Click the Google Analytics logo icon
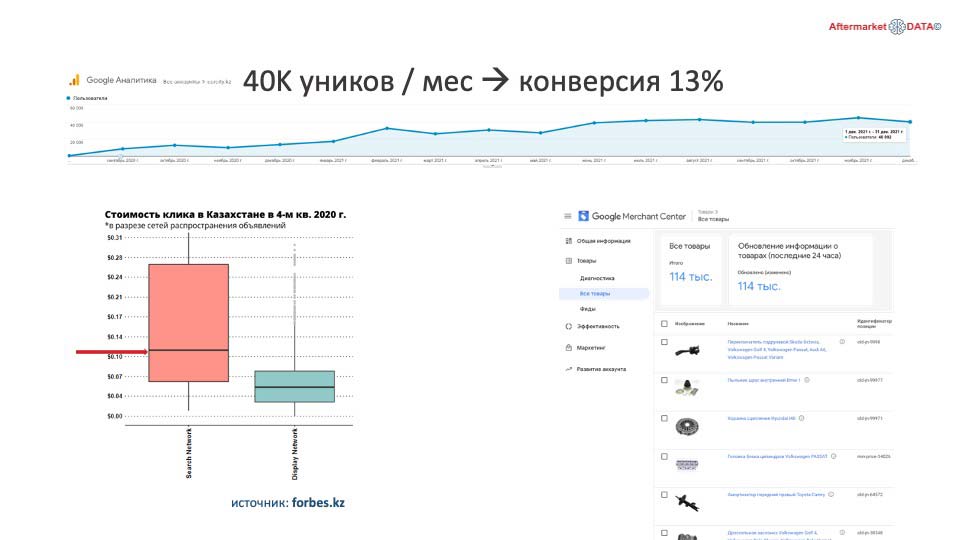The height and width of the screenshot is (540, 960). pos(74,80)
